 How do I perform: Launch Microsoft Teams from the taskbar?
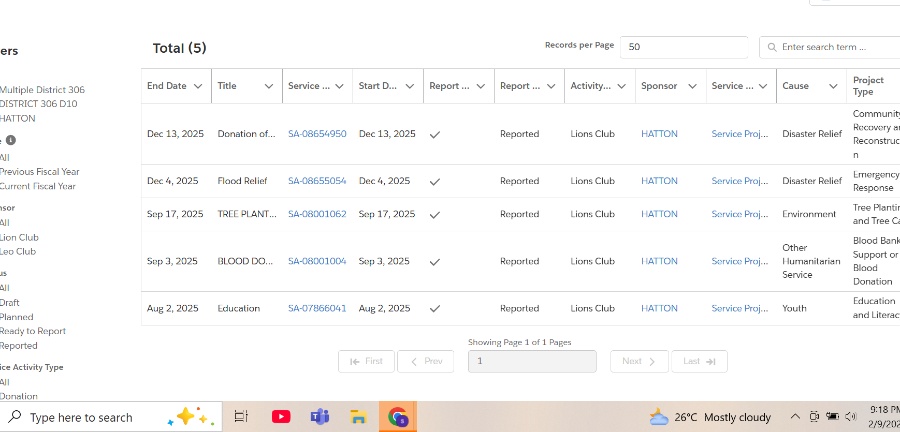[x=320, y=417]
